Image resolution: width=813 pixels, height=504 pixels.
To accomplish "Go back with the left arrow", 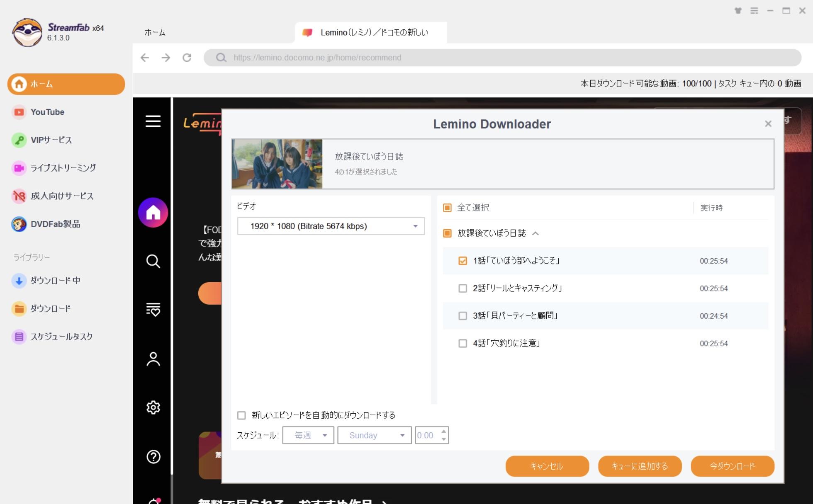I will [145, 58].
